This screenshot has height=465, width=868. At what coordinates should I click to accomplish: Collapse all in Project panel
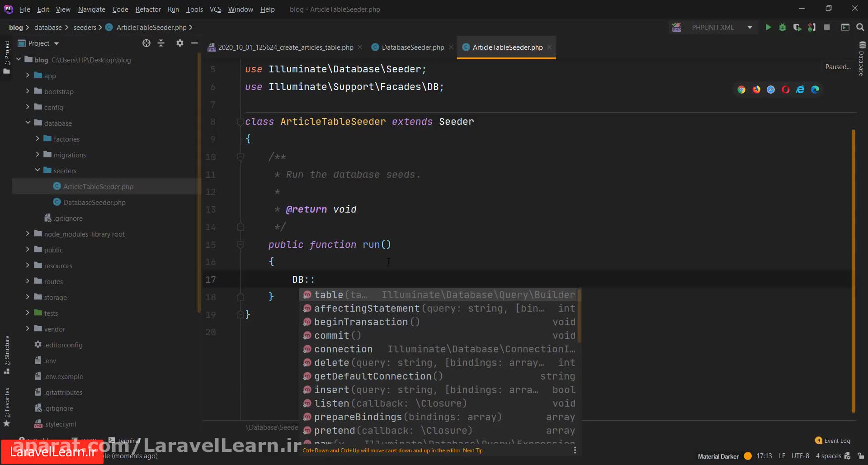tap(161, 43)
